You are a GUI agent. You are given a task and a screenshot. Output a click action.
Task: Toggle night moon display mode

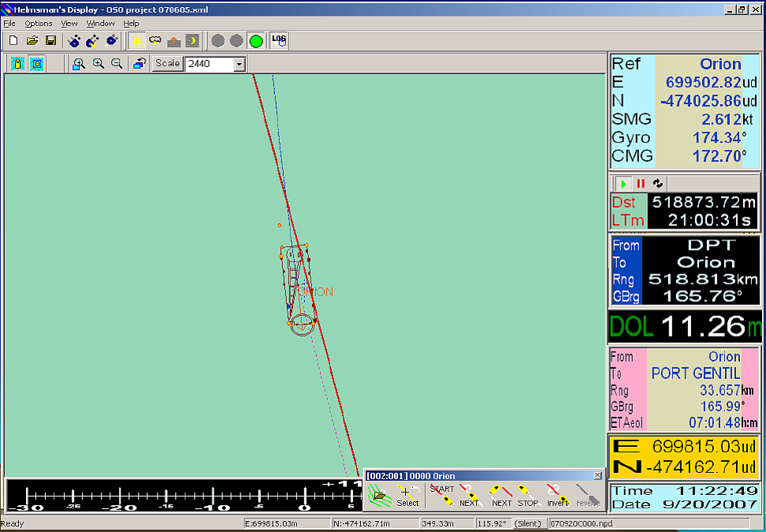click(191, 40)
